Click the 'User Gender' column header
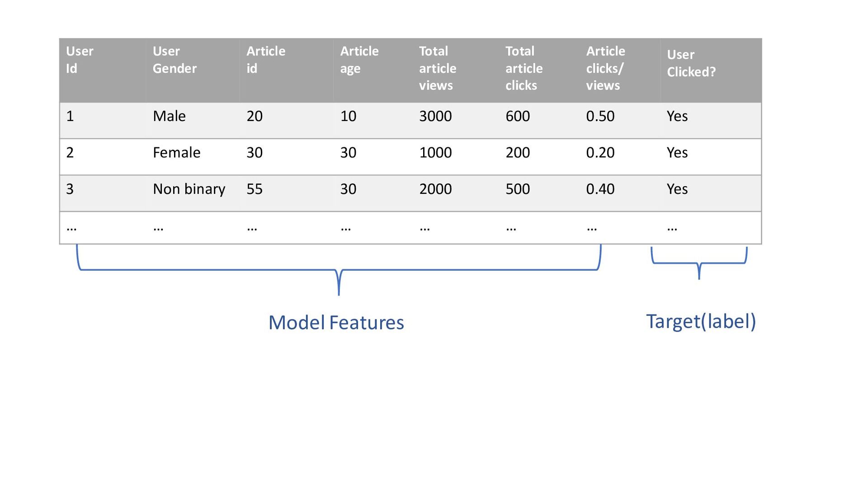 [193, 70]
